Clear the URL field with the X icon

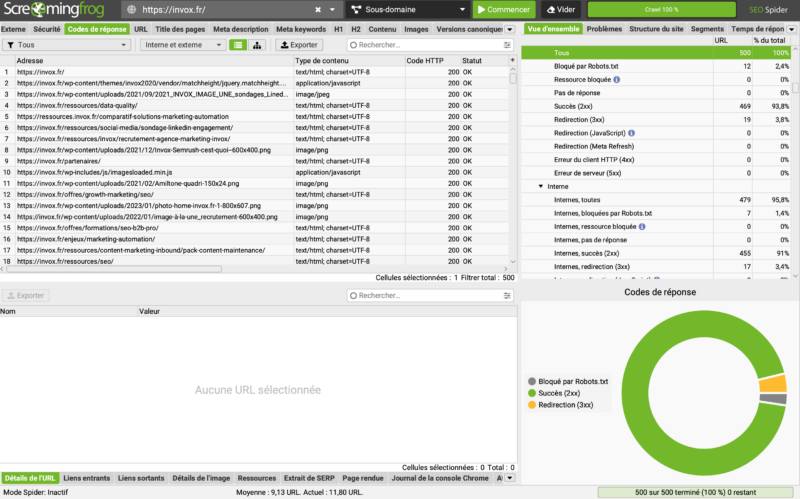(x=318, y=10)
